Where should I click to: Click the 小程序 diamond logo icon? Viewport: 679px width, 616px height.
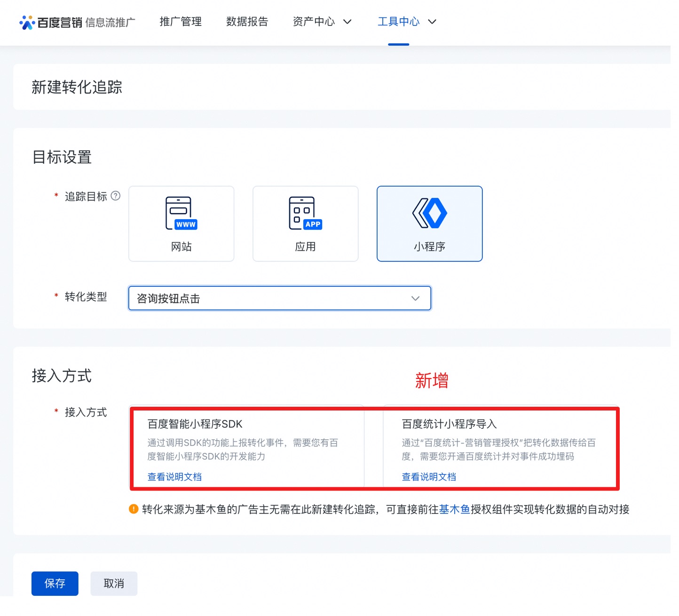430,213
